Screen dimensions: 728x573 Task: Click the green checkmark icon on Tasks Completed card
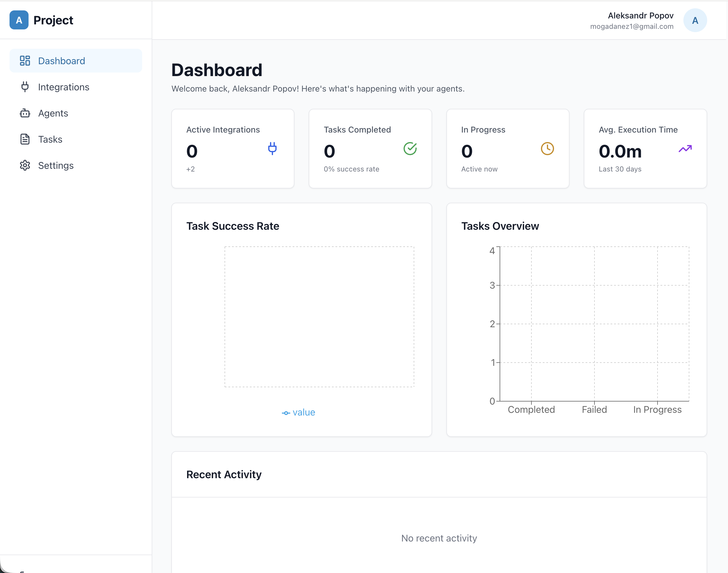(410, 148)
